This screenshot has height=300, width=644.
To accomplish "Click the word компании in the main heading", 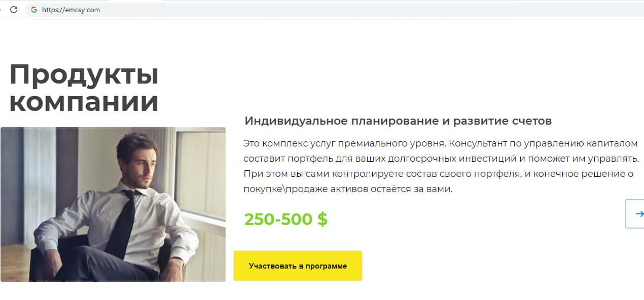I will (84, 101).
